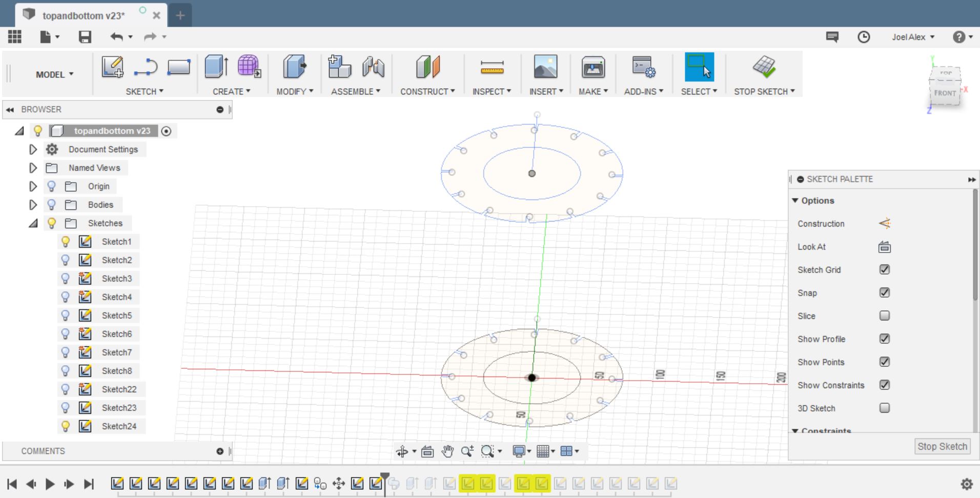
Task: Click the Press Pull modify icon
Action: pos(294,67)
